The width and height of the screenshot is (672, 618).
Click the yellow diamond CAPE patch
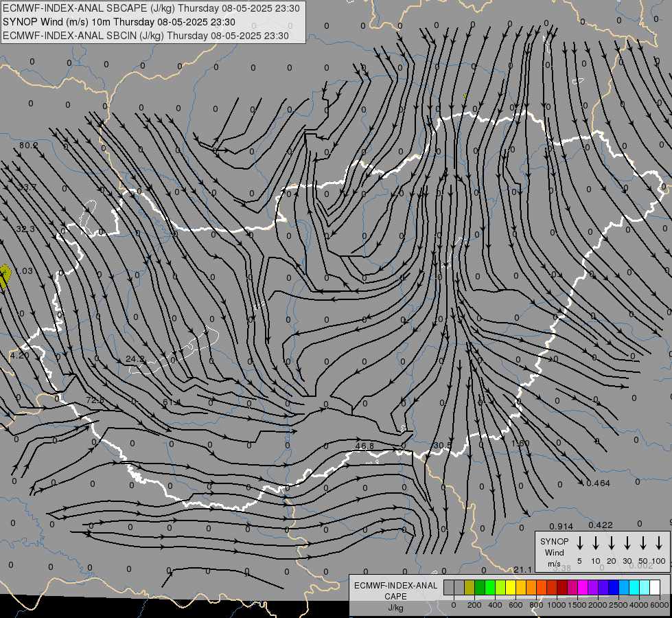point(4,276)
